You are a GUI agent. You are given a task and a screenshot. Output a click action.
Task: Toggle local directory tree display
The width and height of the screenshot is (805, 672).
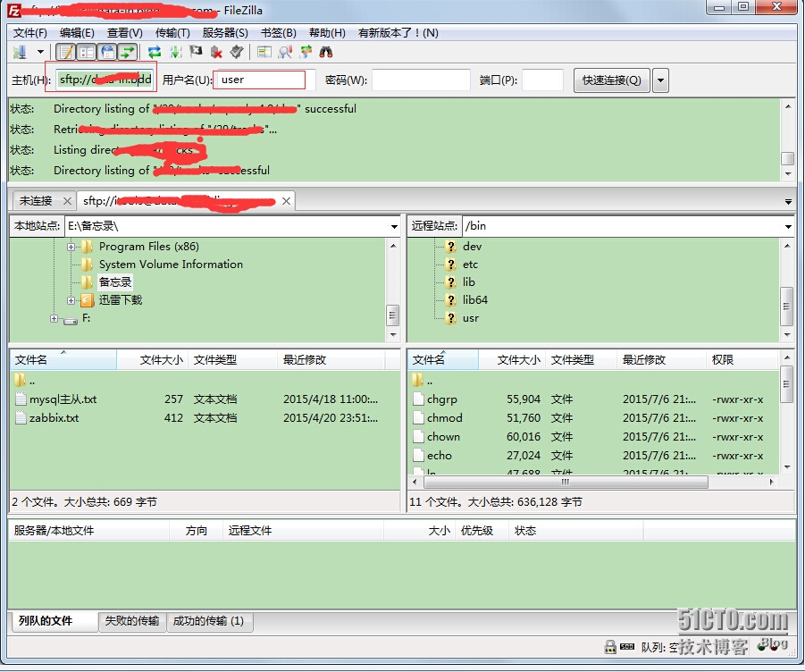(87, 52)
